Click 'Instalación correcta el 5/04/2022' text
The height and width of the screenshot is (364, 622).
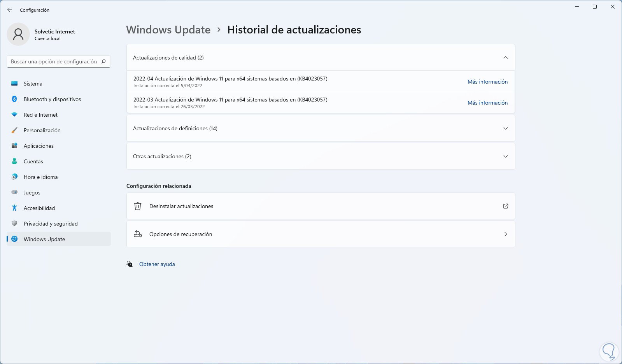tap(168, 86)
